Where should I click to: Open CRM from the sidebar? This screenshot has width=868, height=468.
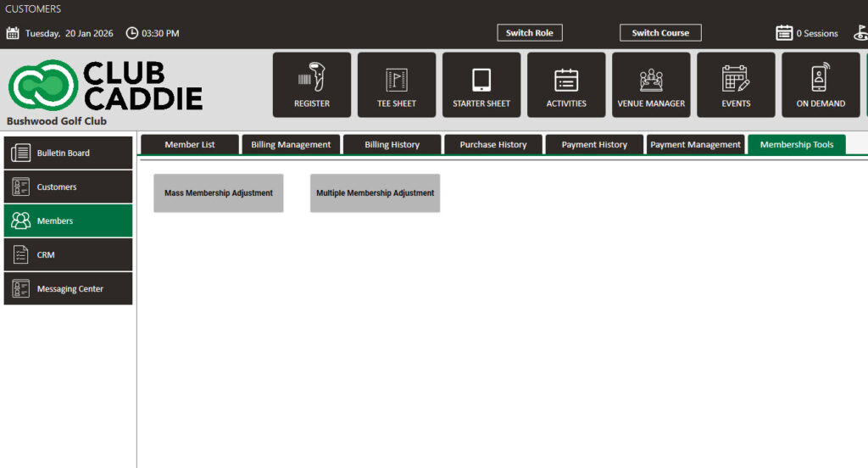click(x=68, y=255)
